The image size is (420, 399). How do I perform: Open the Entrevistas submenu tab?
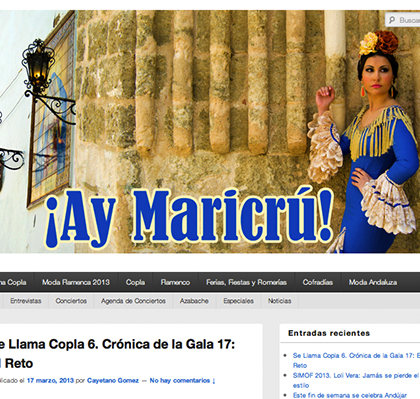(x=26, y=301)
